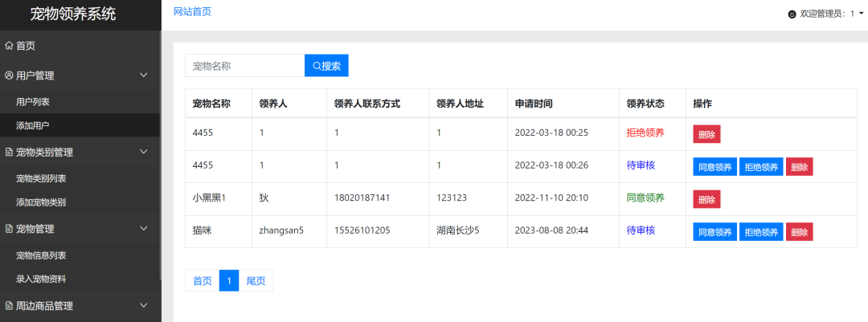Click the smiley admin avatar icon

(792, 14)
